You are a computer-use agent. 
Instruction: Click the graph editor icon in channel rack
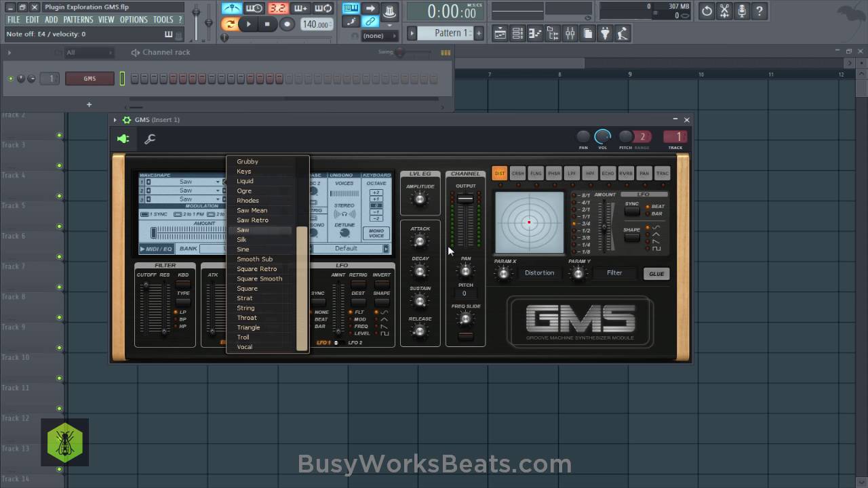pos(446,52)
